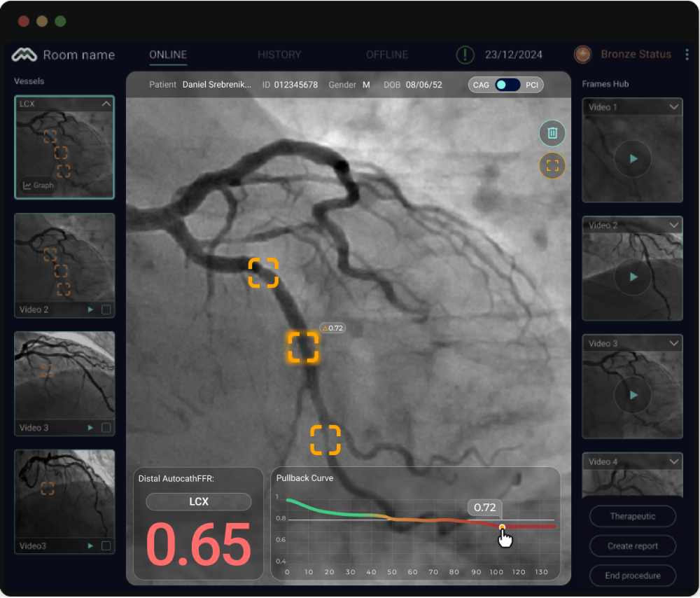Select the glowing 0.72 lesion marker

[303, 347]
